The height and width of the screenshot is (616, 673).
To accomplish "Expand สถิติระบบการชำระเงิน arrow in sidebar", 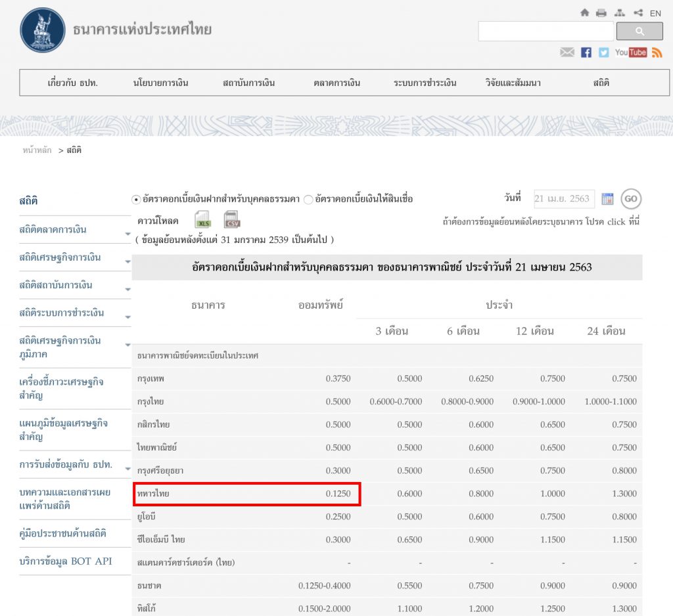I will tap(128, 317).
